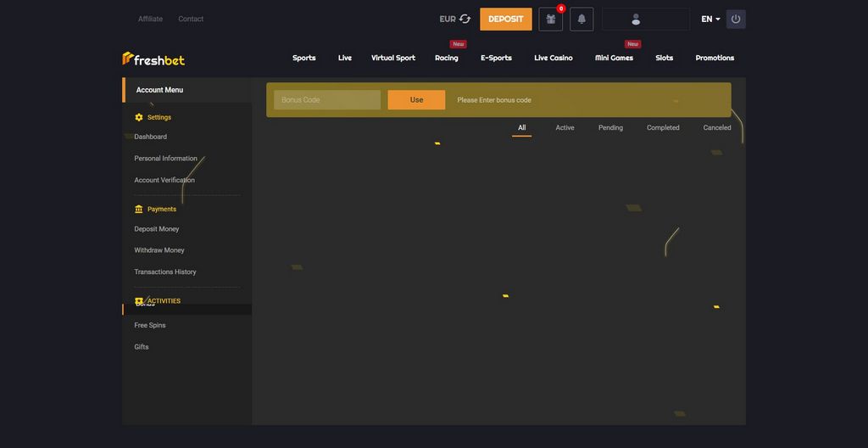This screenshot has height=448, width=868.
Task: Open the Live Casino menu item
Action: pyautogui.click(x=553, y=58)
